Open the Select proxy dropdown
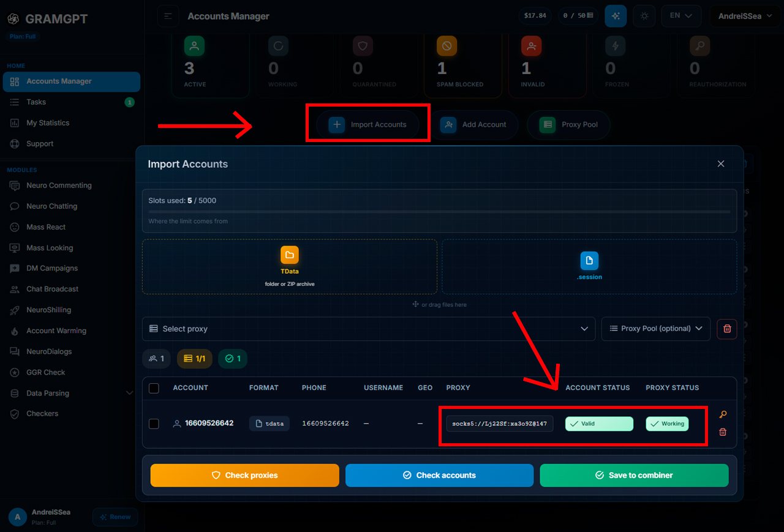Screen dimensions: 784x532 tap(369, 329)
